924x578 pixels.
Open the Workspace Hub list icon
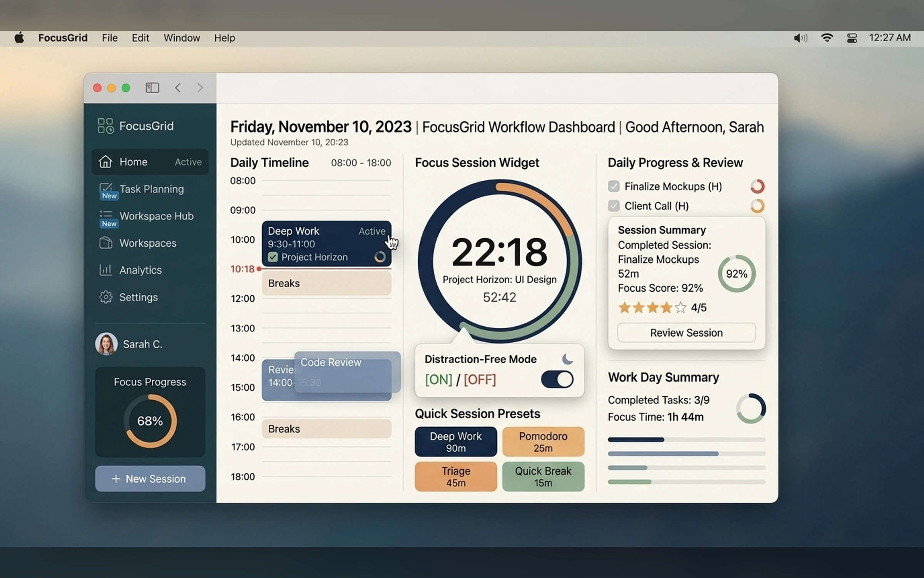pos(105,215)
